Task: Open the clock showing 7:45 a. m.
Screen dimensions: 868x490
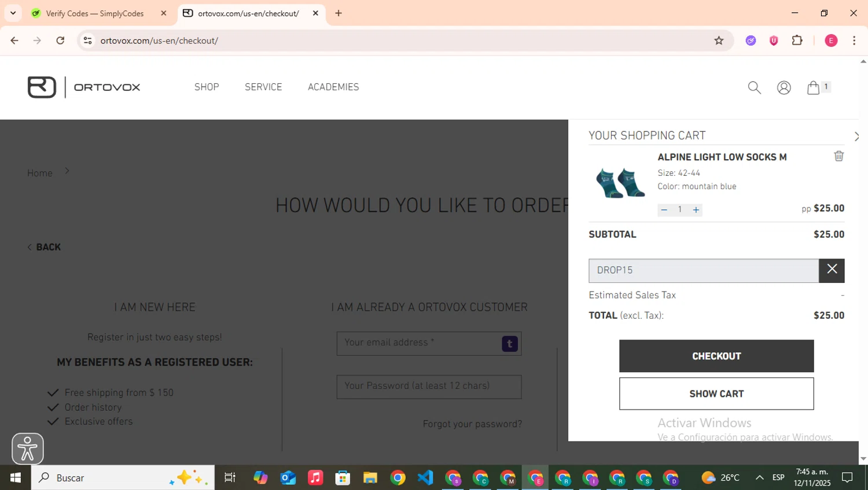Action: pyautogui.click(x=812, y=478)
